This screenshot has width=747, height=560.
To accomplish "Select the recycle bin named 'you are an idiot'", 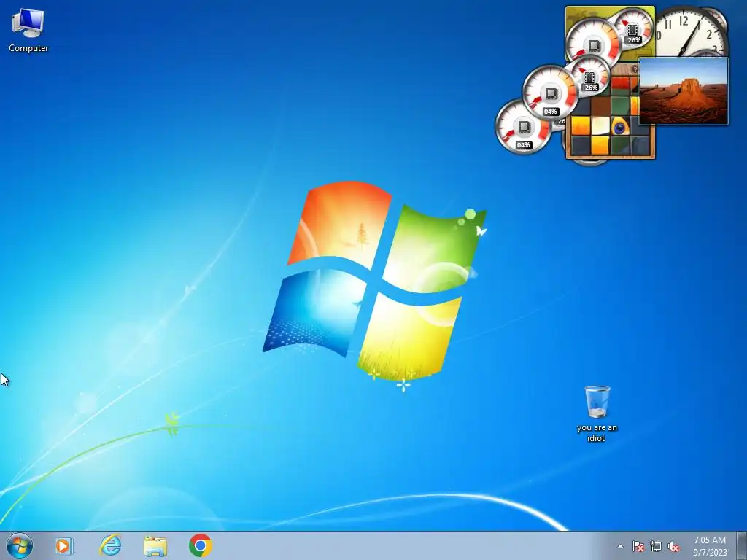I will [x=597, y=414].
